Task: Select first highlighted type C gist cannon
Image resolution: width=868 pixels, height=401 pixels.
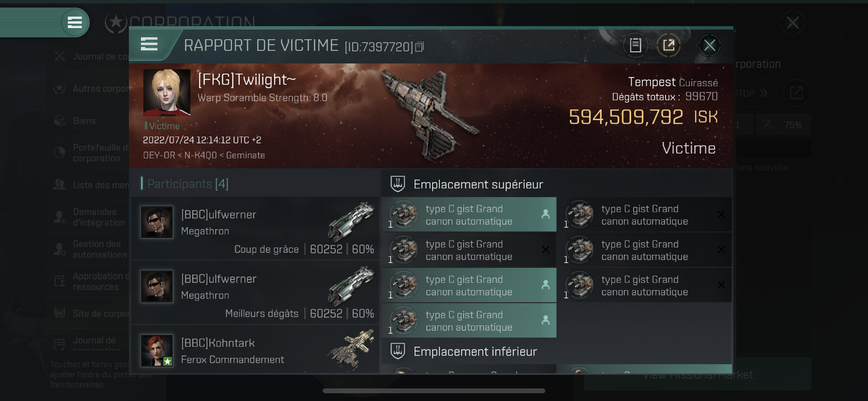Action: pyautogui.click(x=469, y=215)
